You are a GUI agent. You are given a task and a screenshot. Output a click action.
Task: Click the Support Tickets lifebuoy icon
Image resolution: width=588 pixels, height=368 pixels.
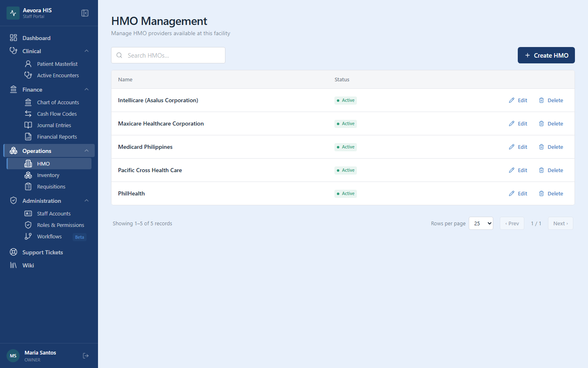point(13,252)
